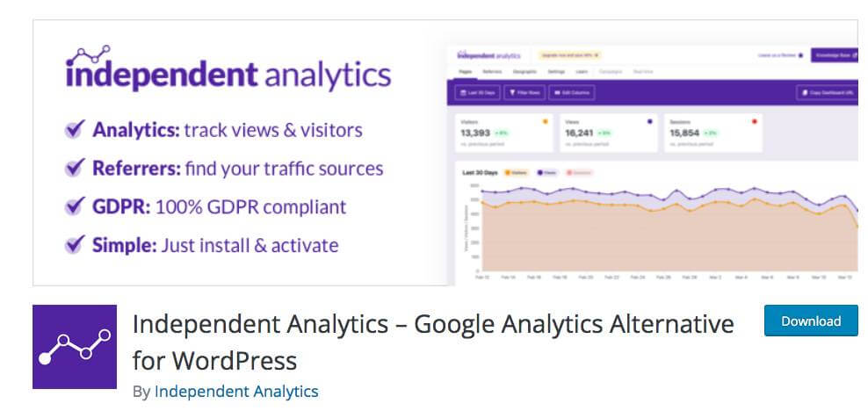The width and height of the screenshot is (868, 411).
Task: Click the checkmark icon beside Referrers
Action: click(76, 167)
